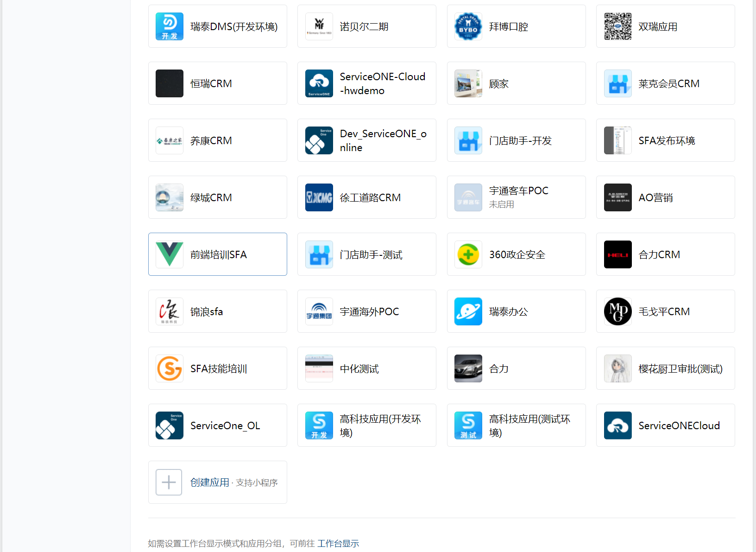Select the 前端培训SFA label
This screenshot has width=756, height=552.
click(x=219, y=255)
